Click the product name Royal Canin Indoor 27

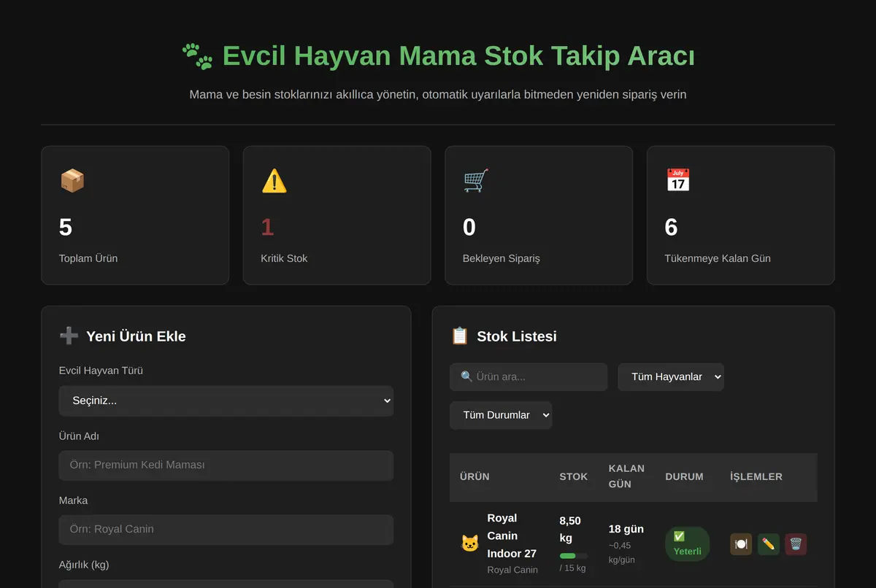pyautogui.click(x=512, y=535)
